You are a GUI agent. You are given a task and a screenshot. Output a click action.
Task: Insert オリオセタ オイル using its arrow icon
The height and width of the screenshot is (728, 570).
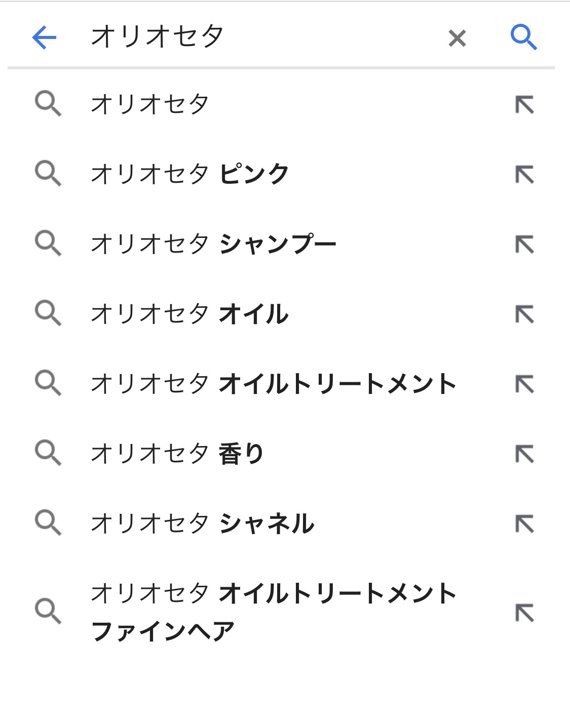524,314
